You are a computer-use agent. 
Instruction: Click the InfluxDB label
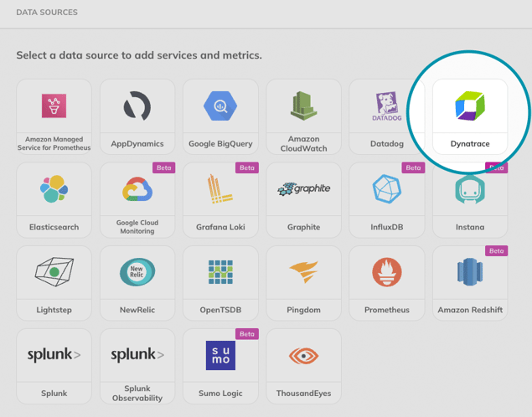[x=387, y=227]
